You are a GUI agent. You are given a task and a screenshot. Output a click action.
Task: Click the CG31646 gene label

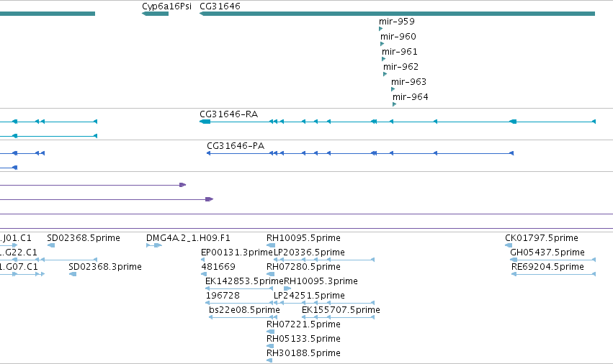[220, 6]
